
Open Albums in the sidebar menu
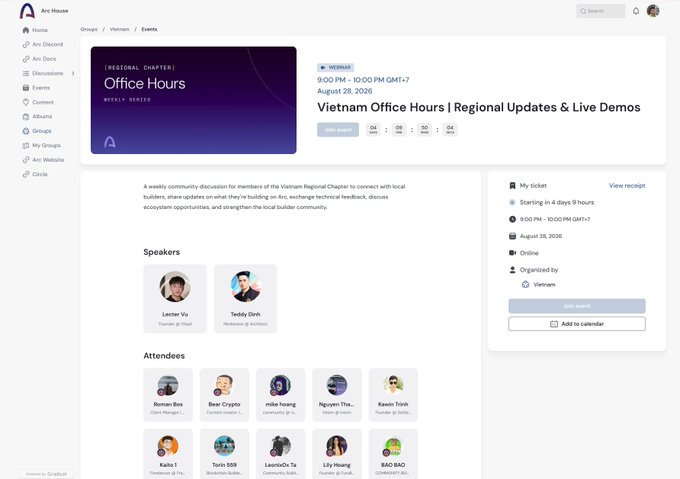pos(42,116)
